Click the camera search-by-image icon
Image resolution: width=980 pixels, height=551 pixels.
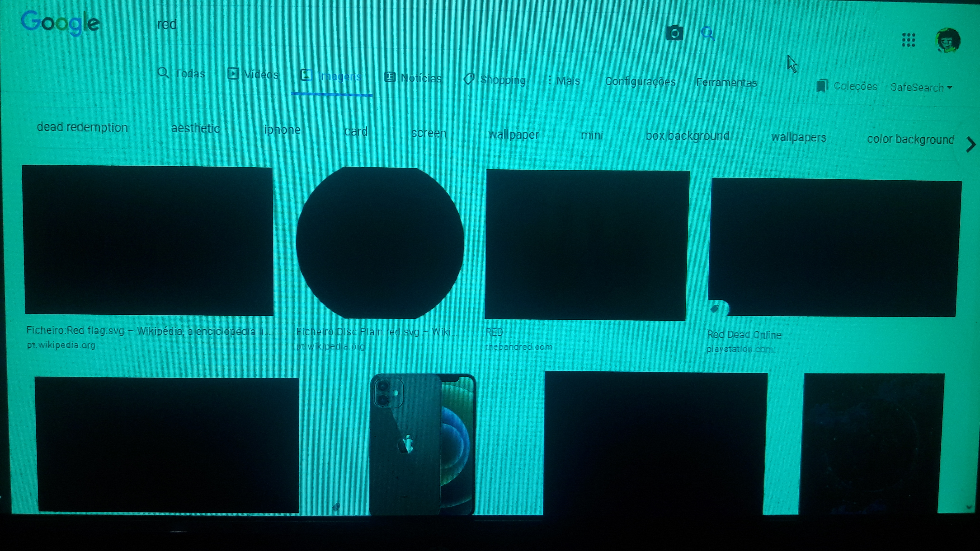674,33
